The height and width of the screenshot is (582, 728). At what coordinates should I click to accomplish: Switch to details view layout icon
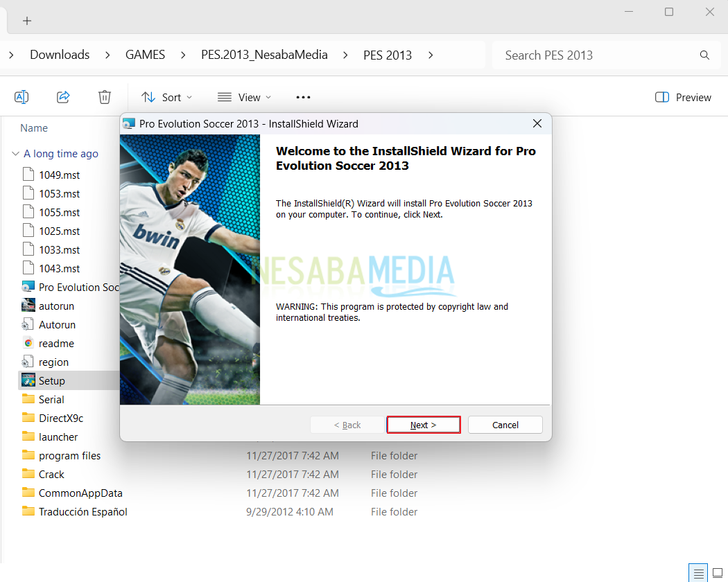[x=697, y=573]
